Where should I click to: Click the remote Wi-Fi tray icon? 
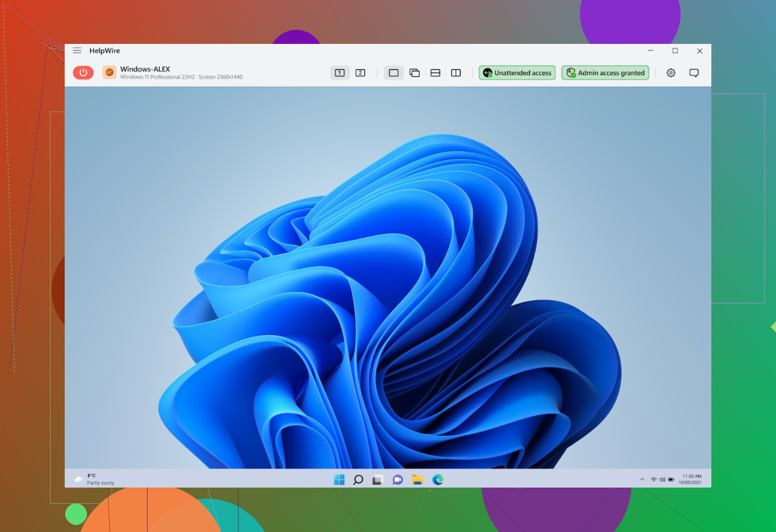tap(654, 480)
